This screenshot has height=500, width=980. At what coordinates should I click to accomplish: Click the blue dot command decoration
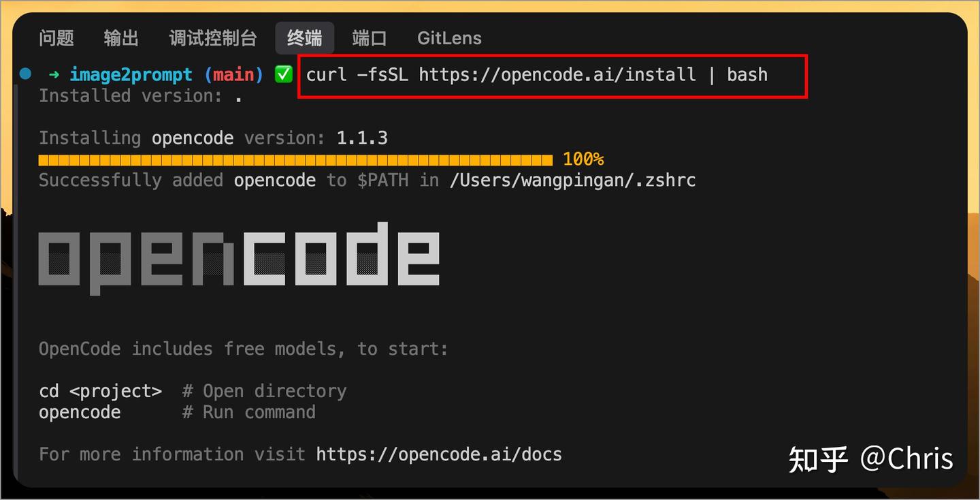coord(25,74)
